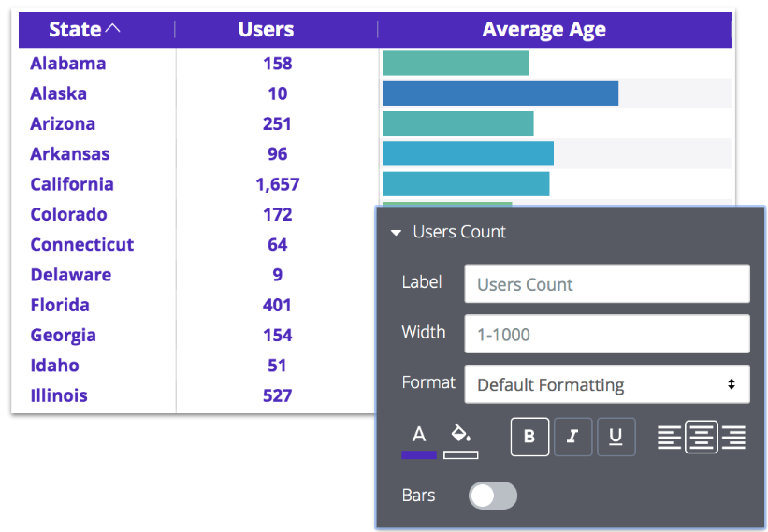Toggle italic text formatting
This screenshot has height=532, width=768.
572,437
